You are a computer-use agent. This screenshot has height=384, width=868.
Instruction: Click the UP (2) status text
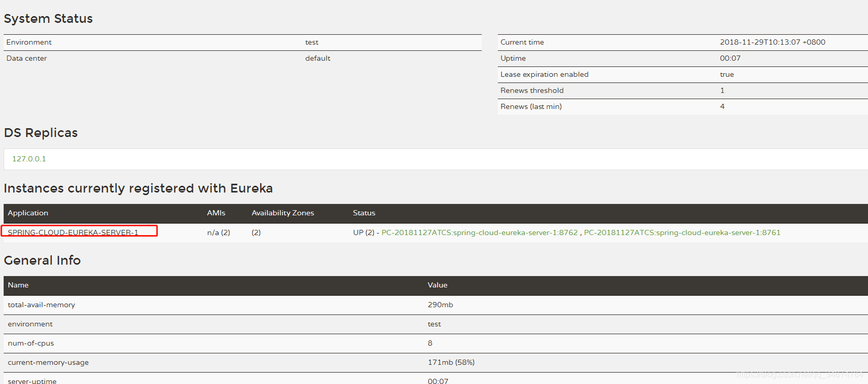tap(363, 232)
